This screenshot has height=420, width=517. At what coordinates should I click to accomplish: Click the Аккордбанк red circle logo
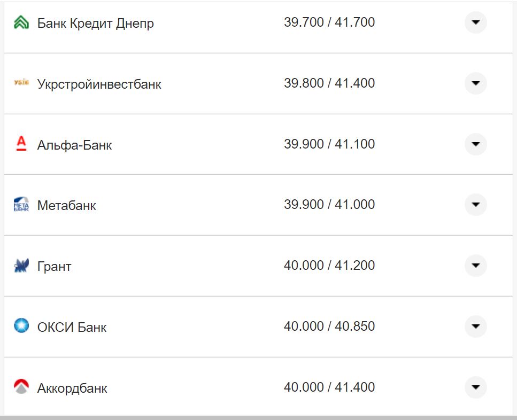[x=21, y=387]
